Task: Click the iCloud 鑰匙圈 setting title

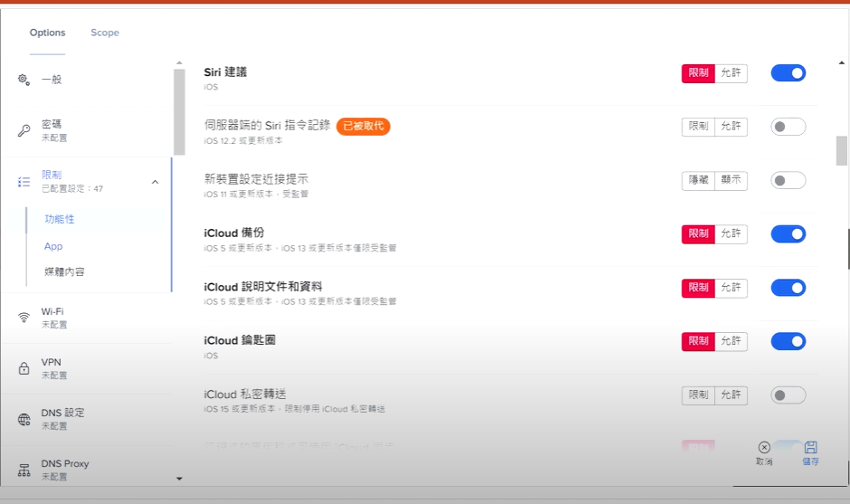Action: pyautogui.click(x=240, y=340)
